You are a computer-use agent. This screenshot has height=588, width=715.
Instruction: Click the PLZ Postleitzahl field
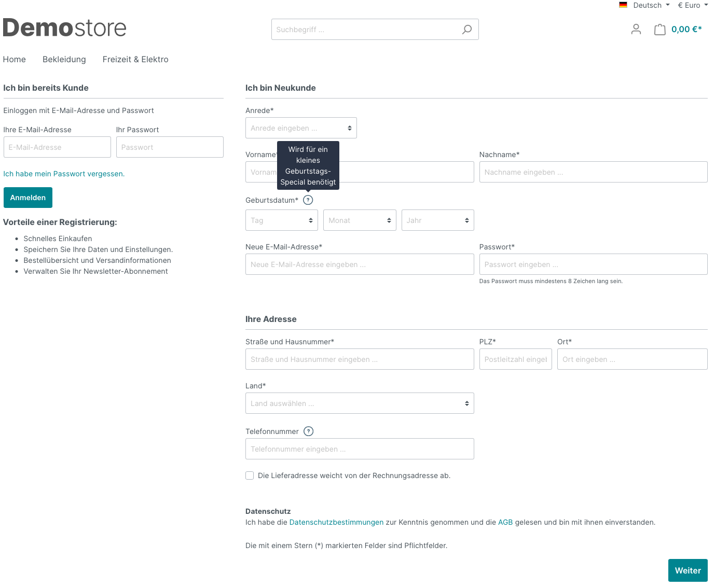[x=516, y=359]
